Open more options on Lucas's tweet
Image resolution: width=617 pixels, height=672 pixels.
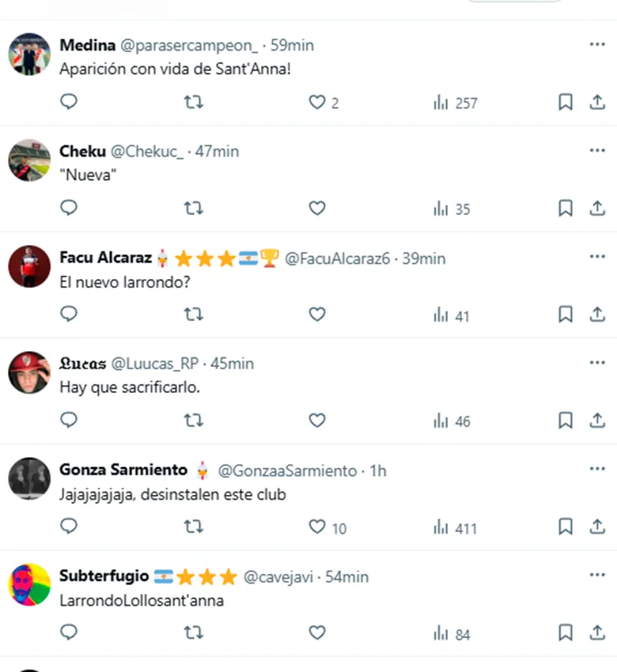(x=597, y=362)
